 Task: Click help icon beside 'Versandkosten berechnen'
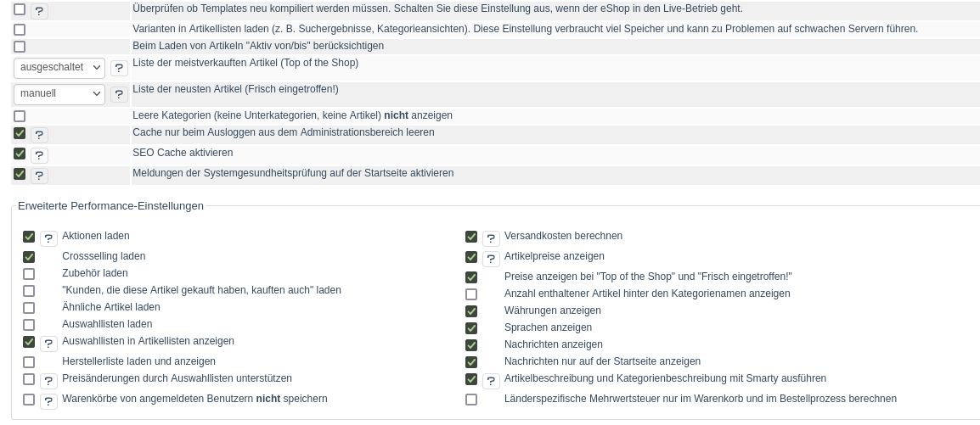(x=491, y=238)
